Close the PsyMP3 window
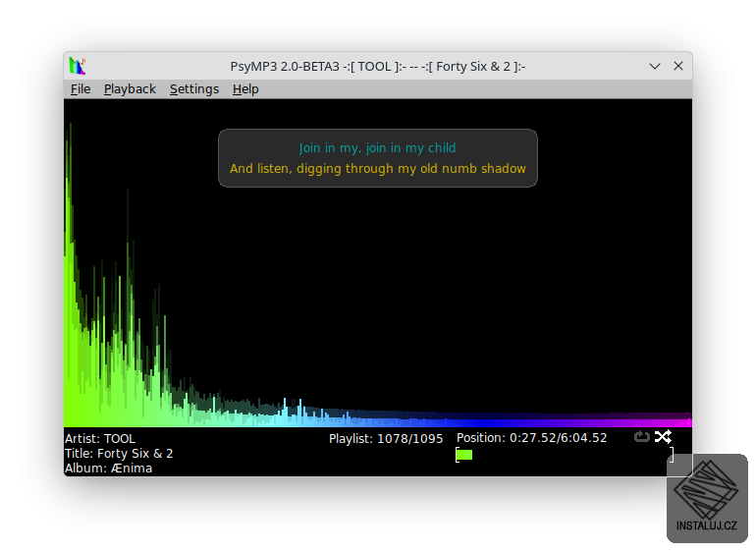This screenshot has width=756, height=552. 677,66
